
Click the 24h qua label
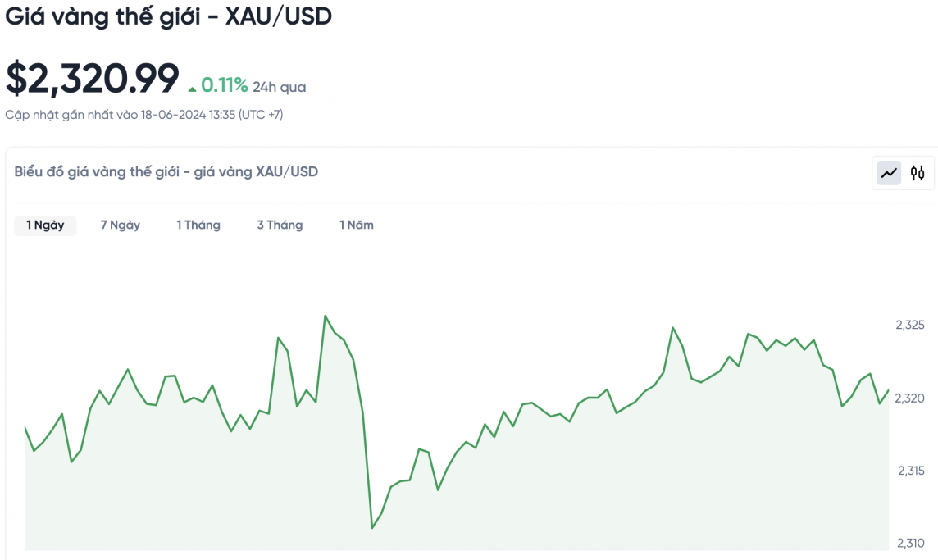[x=279, y=87]
